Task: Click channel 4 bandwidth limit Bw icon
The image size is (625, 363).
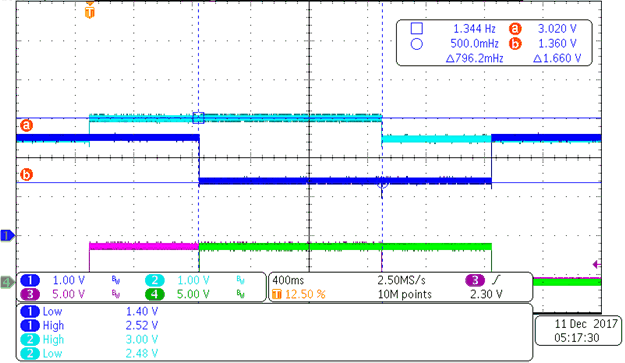Action: (x=240, y=294)
